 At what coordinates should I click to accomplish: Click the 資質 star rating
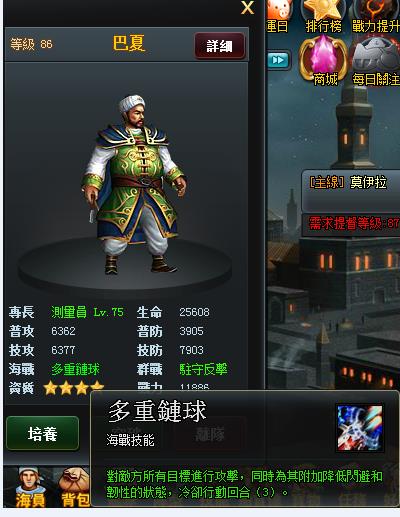[x=74, y=387]
